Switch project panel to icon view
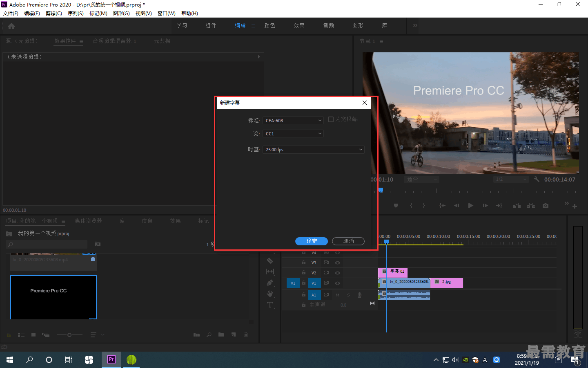This screenshot has height=368, width=588. coord(33,335)
